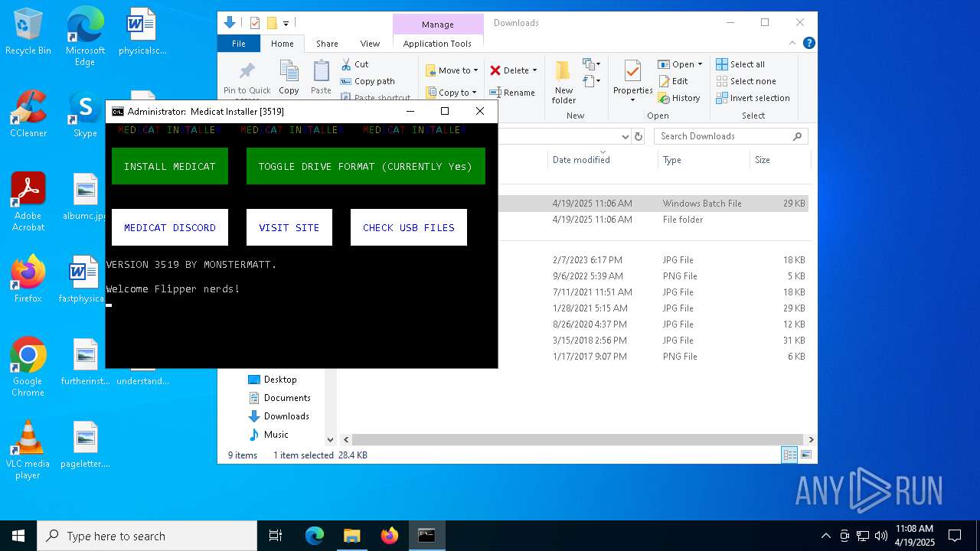Open the File tab in Explorer
Image resolution: width=980 pixels, height=551 pixels.
point(239,44)
